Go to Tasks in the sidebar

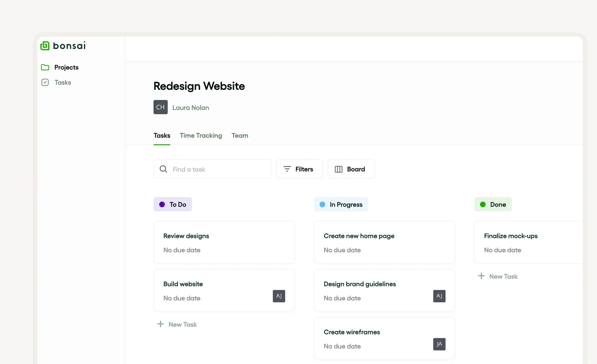tap(63, 82)
